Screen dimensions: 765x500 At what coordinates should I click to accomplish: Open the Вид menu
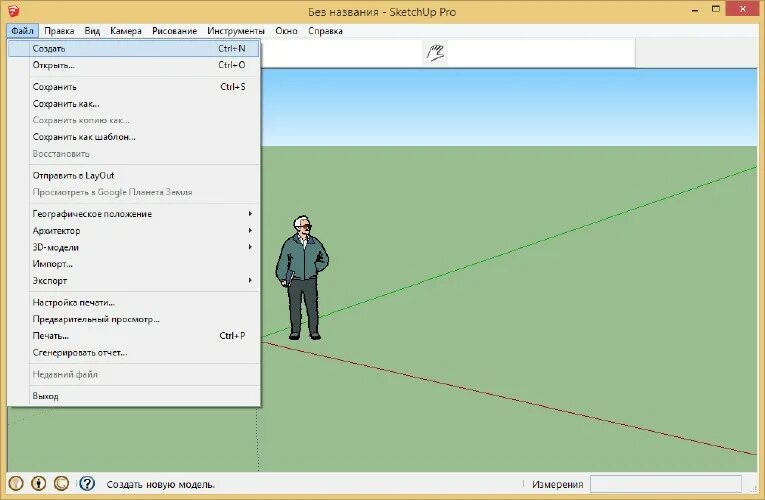coord(92,31)
